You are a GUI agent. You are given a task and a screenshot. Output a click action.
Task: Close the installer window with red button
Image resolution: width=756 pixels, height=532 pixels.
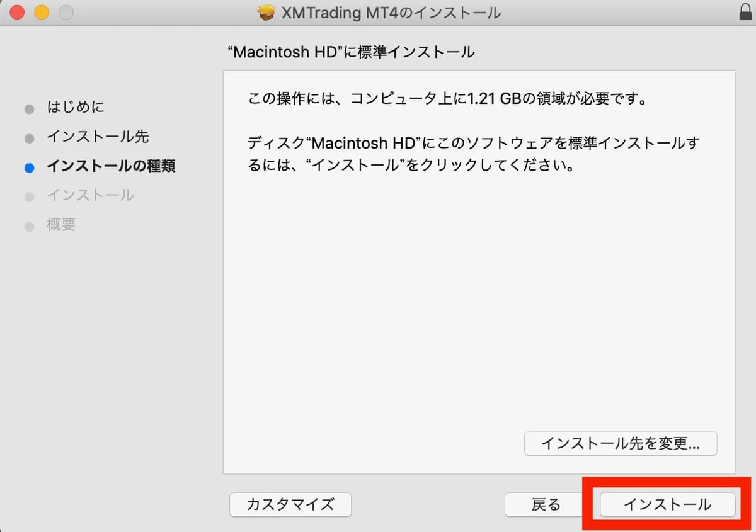[18, 12]
